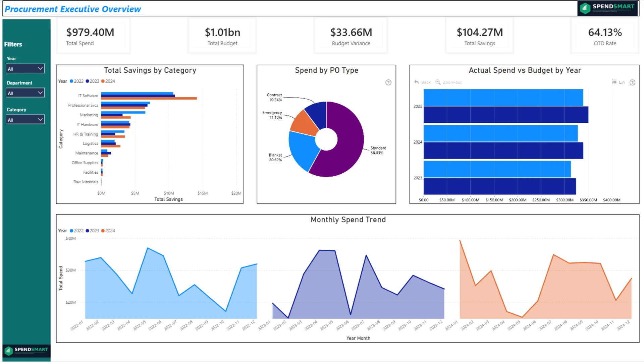
Task: Select the Total Savings $104.27M card
Action: coord(480,36)
